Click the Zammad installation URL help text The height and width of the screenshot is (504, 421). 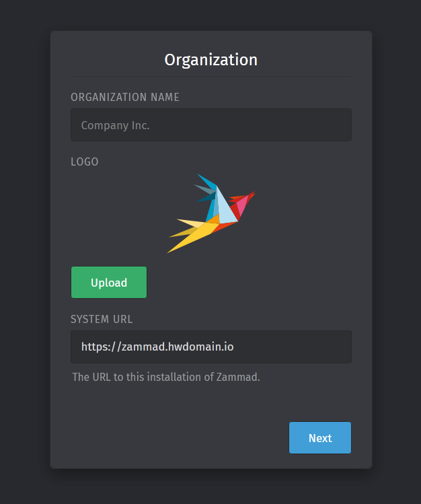tap(166, 377)
